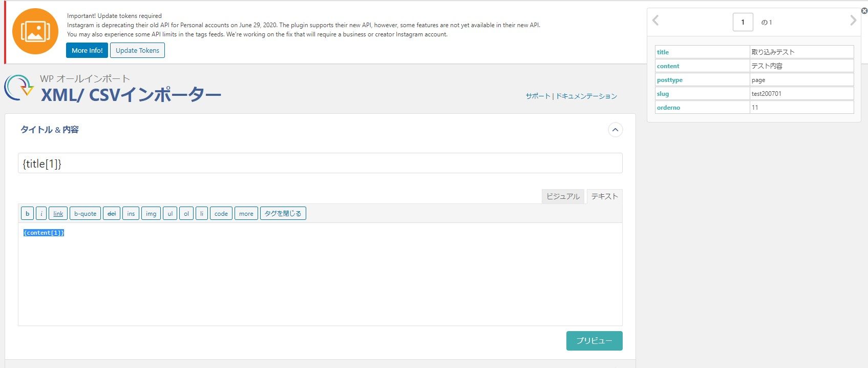Viewport: 868px width, 368px height.
Task: Go to next record with right arrow
Action: click(853, 21)
